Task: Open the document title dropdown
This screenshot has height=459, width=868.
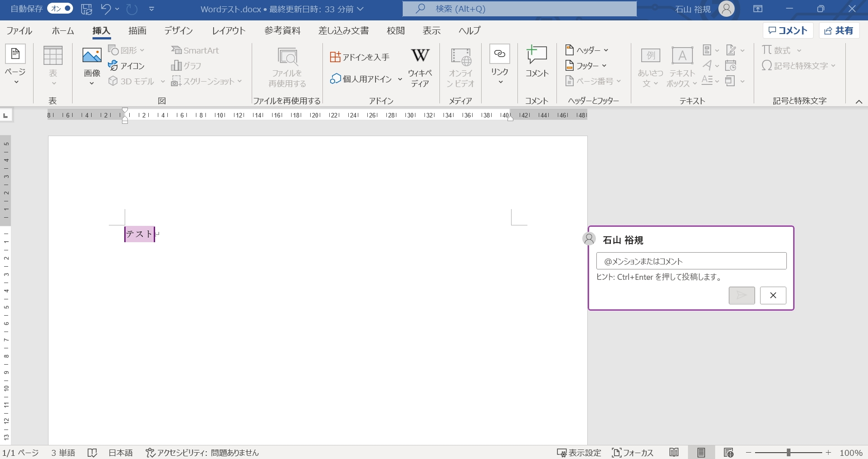Action: click(361, 9)
